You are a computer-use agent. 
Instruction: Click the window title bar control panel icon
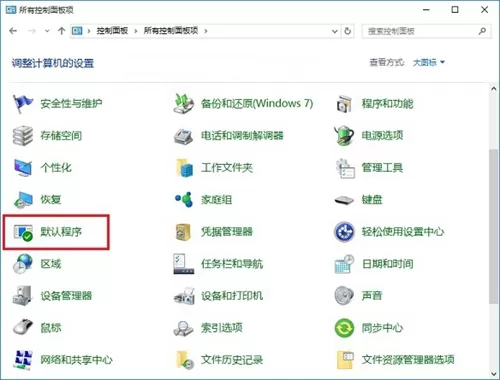click(11, 10)
